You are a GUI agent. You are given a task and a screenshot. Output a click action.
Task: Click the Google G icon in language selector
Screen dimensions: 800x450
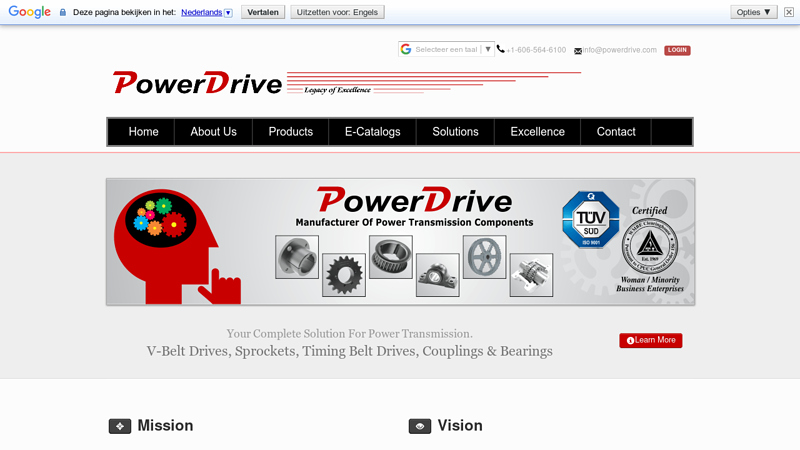(x=406, y=49)
